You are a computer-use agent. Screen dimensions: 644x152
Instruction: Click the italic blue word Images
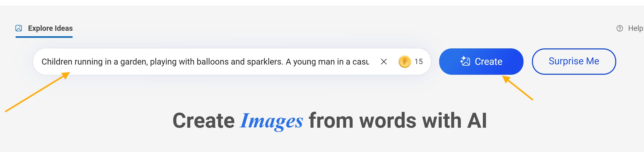(x=271, y=121)
